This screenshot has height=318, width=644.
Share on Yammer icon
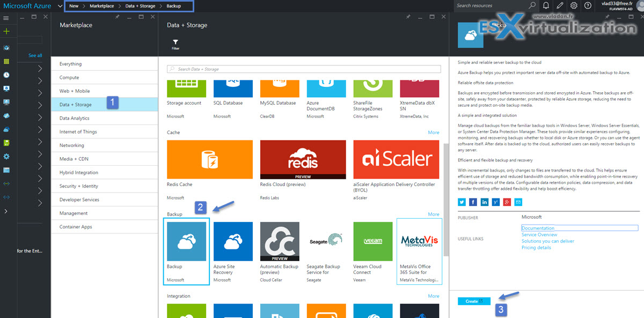[x=495, y=202]
